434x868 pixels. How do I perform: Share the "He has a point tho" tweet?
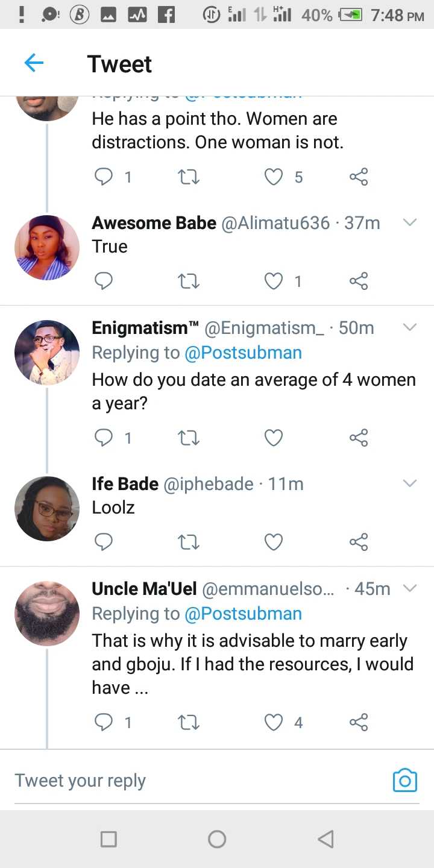358,177
